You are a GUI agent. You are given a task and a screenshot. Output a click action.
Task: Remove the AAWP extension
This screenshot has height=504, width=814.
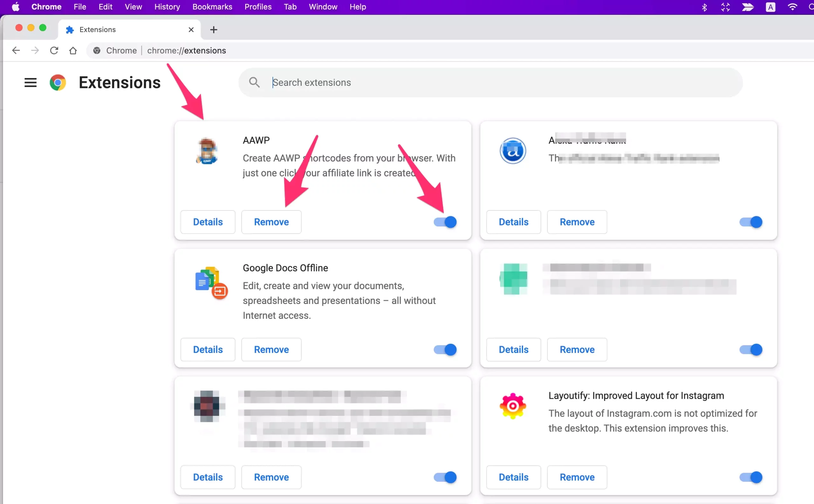click(x=271, y=222)
